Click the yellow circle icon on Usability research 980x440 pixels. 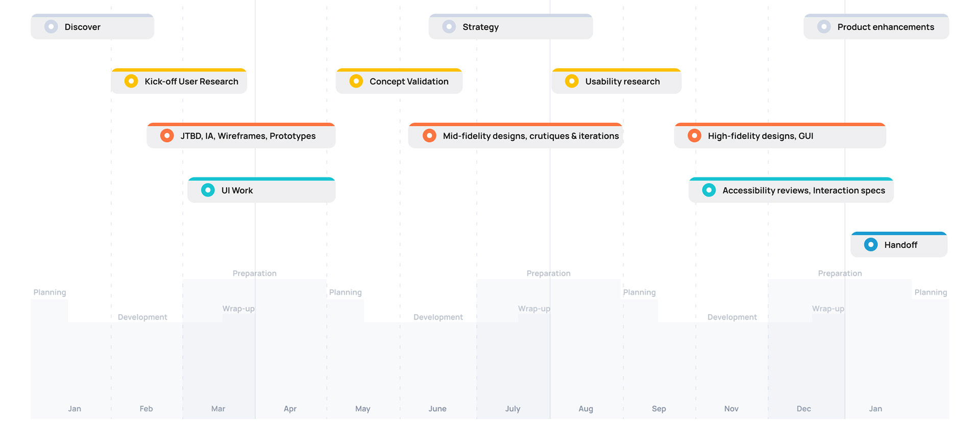pos(572,82)
